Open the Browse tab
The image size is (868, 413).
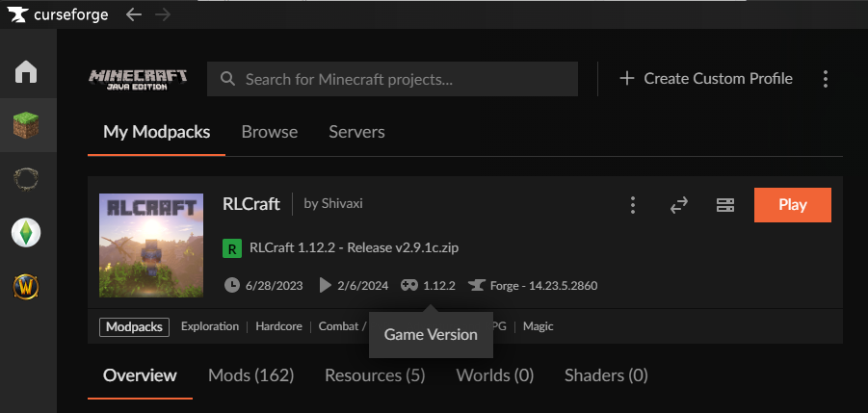[270, 132]
